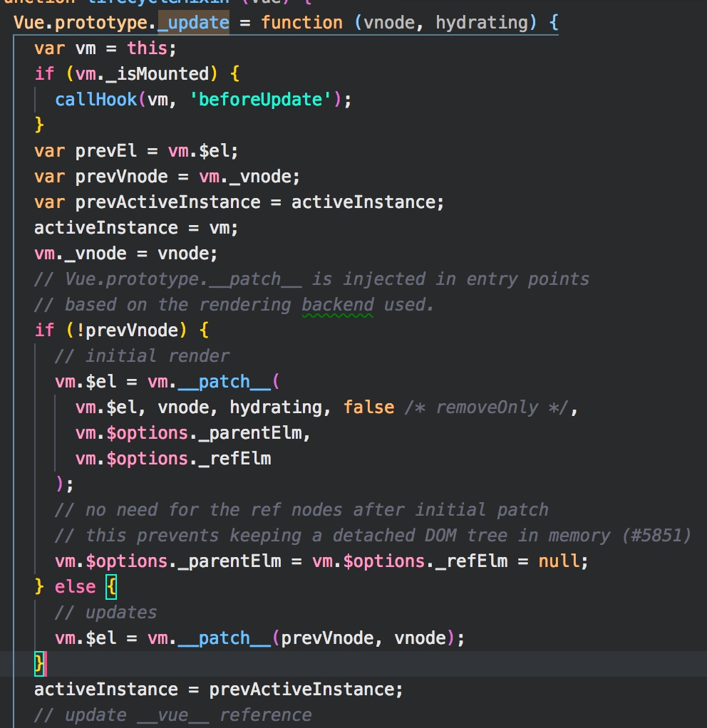Click the vm._vnode; expression in prevVnode declaration
The height and width of the screenshot is (728, 707).
click(250, 177)
